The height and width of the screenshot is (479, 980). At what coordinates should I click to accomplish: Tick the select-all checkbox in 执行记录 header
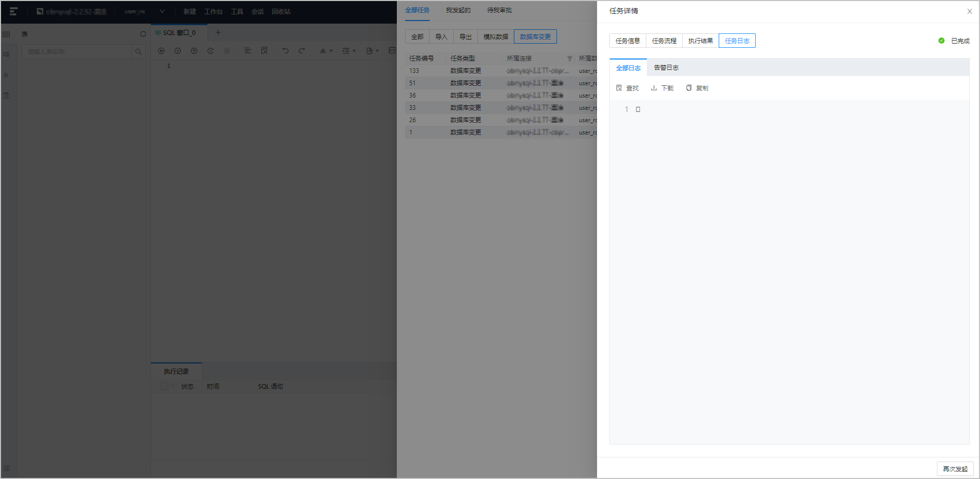pyautogui.click(x=164, y=386)
